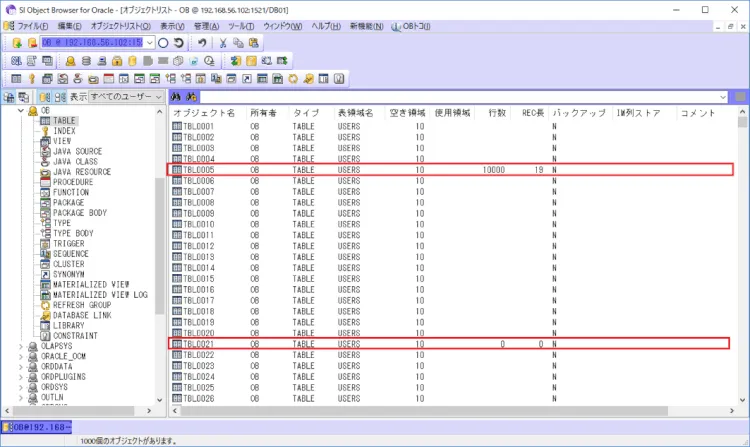Open the すべてのユーザー display dropdown

point(127,97)
